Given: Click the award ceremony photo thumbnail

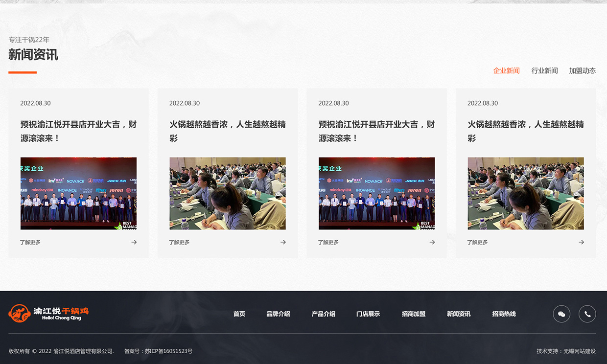Looking at the screenshot, I should (x=78, y=193).
